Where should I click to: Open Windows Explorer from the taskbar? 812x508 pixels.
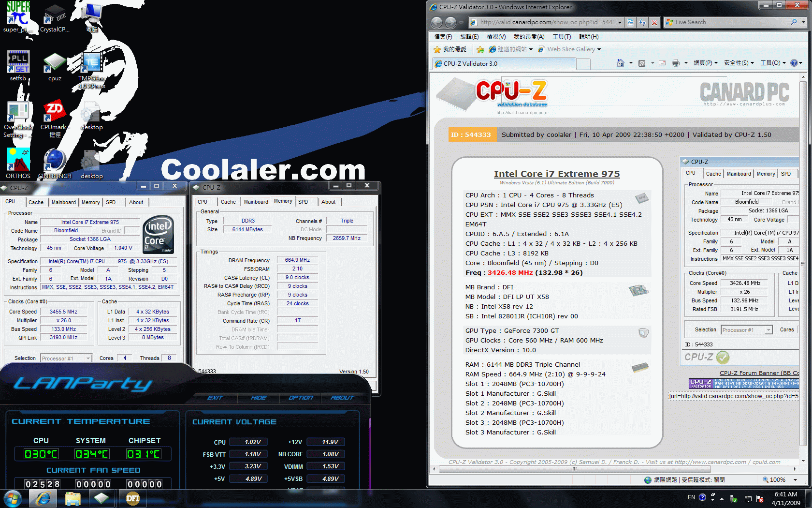pyautogui.click(x=72, y=498)
